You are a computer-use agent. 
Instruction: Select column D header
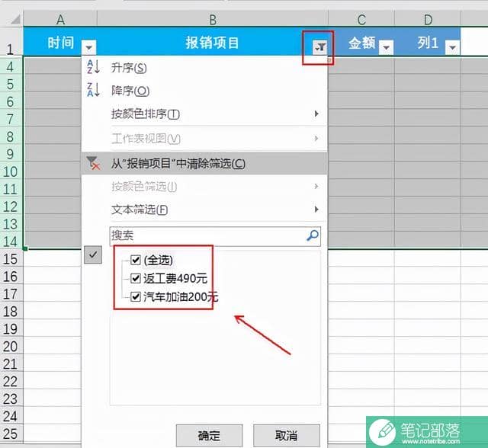[428, 19]
